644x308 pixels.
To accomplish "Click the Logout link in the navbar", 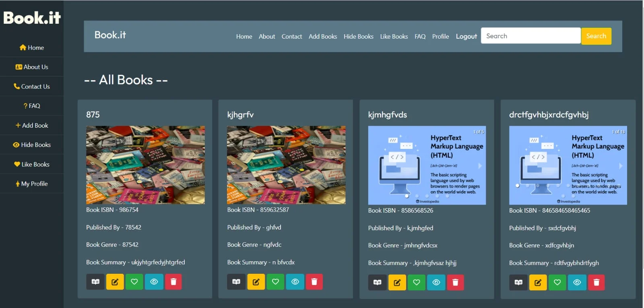I will pyautogui.click(x=466, y=37).
